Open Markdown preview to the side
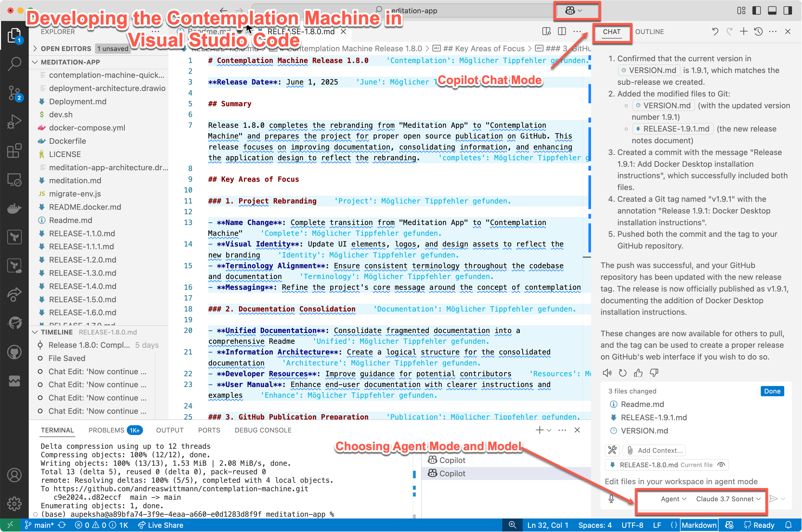The width and height of the screenshot is (802, 532). click(546, 31)
